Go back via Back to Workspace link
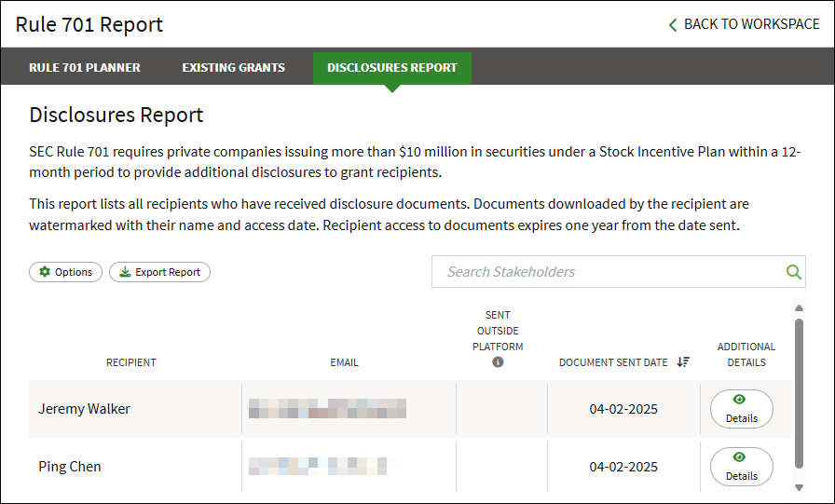This screenshot has width=835, height=504. 751,24
